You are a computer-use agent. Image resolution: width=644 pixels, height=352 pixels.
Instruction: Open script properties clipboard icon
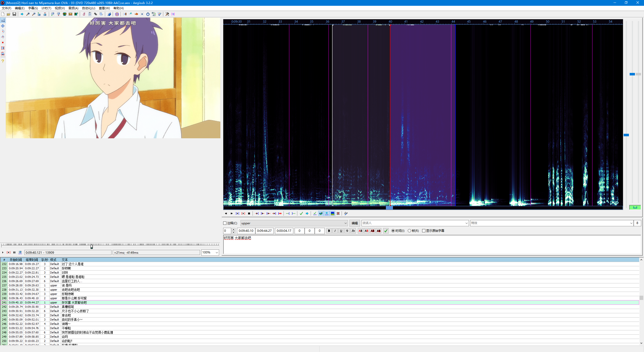90,14
